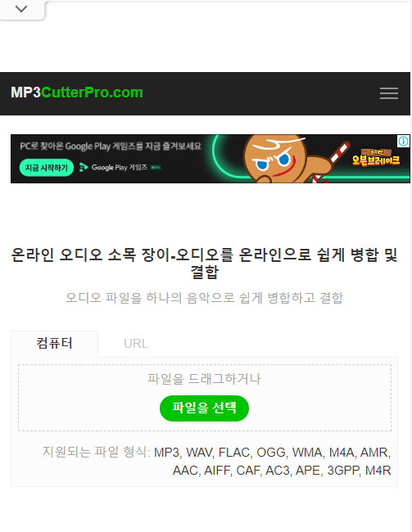
Task: Click the BETA badge in the ad
Action: 156,167
